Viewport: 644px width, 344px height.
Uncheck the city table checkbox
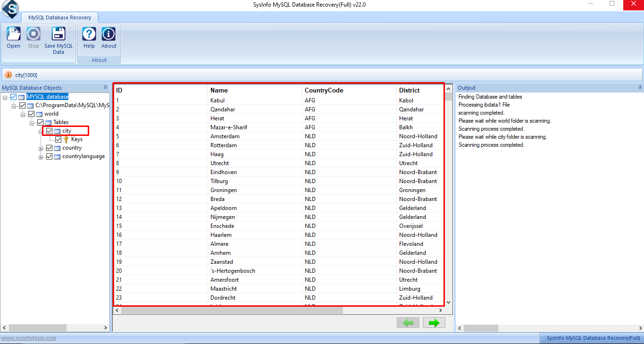coord(50,131)
